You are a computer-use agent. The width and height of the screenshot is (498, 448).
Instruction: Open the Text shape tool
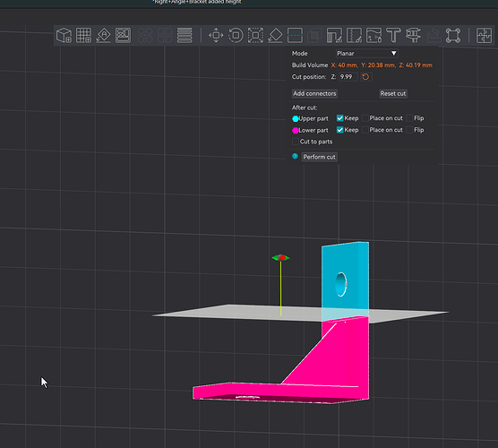pyautogui.click(x=393, y=35)
